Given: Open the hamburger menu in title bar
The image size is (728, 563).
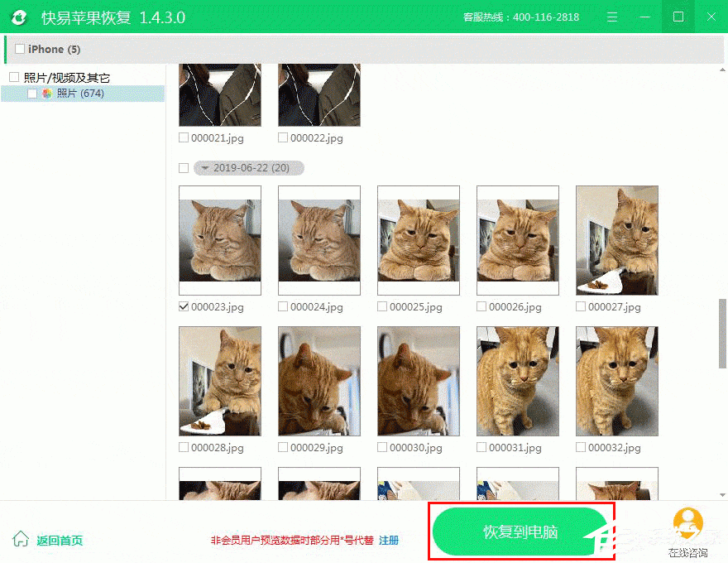Looking at the screenshot, I should pos(611,17).
